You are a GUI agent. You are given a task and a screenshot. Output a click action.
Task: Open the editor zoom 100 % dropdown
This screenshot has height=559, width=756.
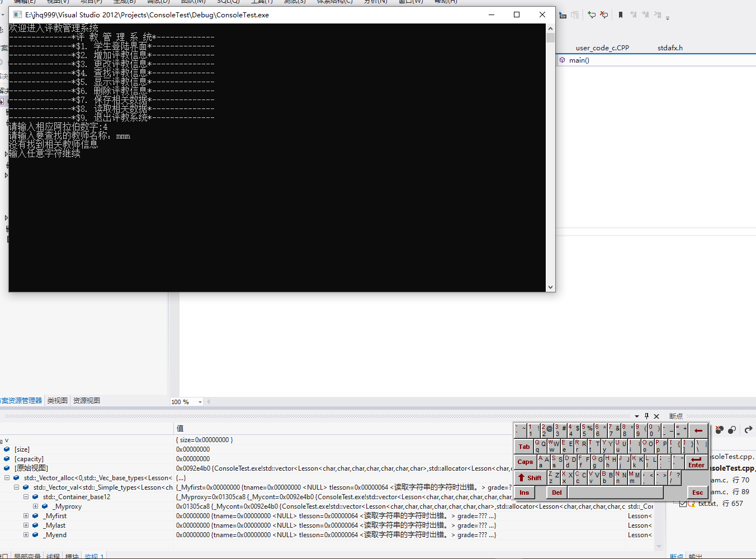(200, 402)
